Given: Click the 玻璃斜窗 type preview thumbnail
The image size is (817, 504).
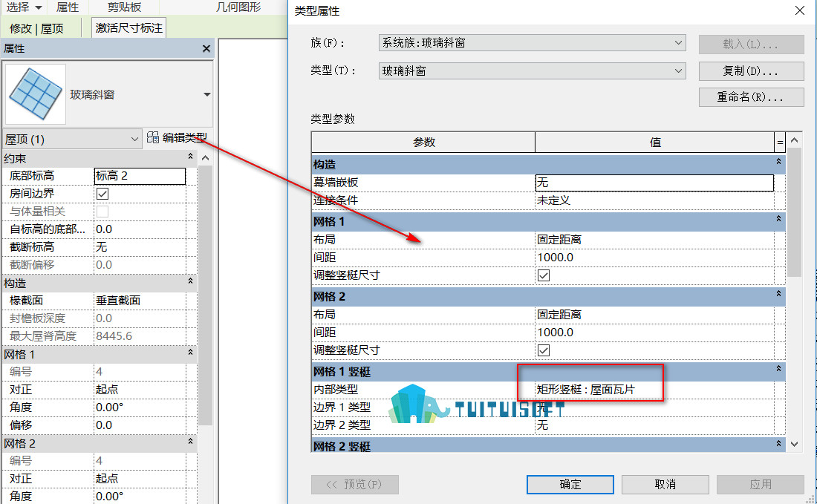Looking at the screenshot, I should [36, 94].
